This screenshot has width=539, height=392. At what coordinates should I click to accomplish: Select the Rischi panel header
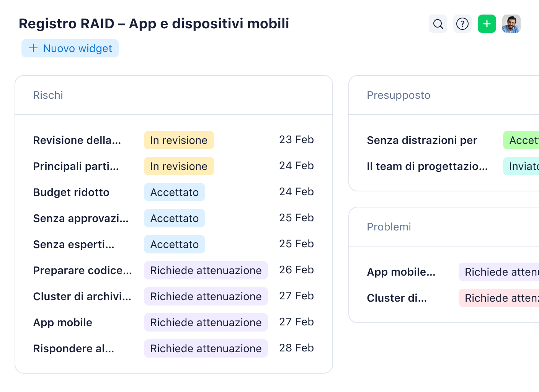(x=48, y=95)
